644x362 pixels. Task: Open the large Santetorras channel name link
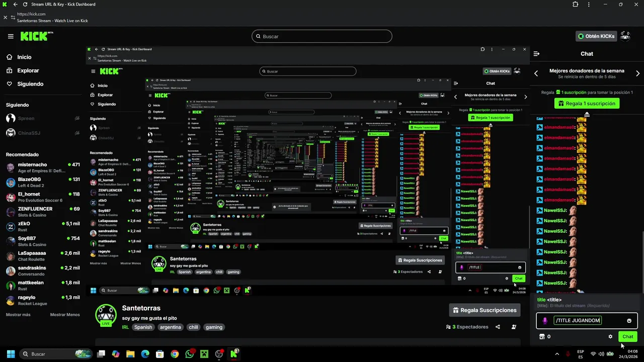141,308
